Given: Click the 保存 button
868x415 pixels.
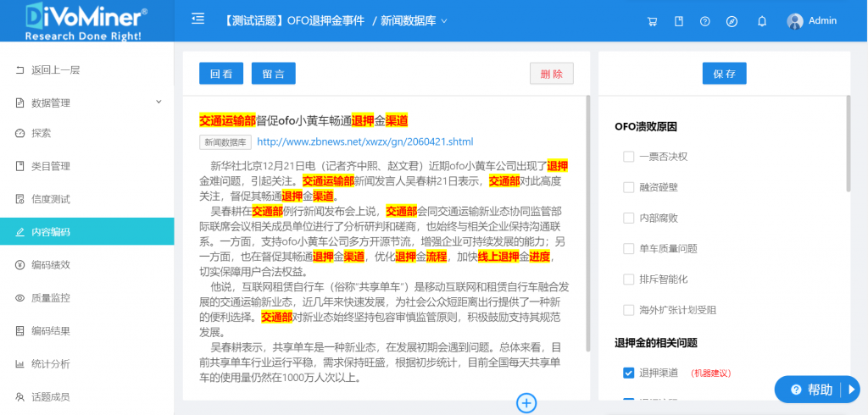Looking at the screenshot, I should [x=724, y=74].
